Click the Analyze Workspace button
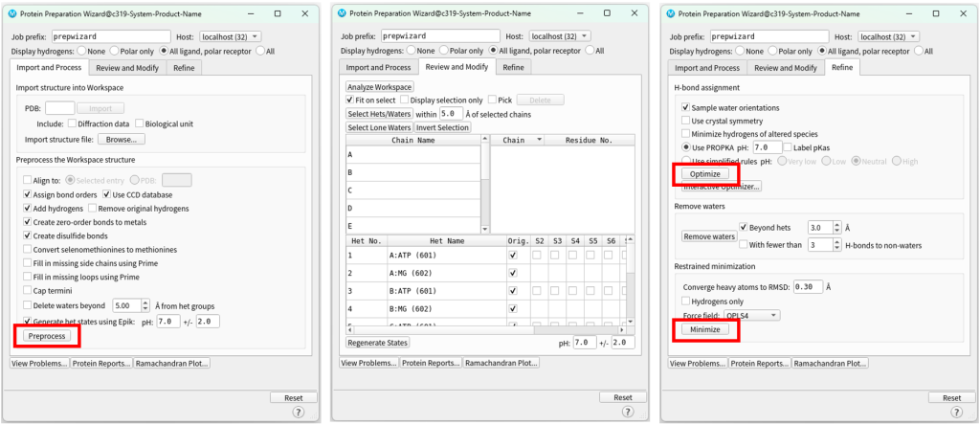Viewport: 980px width, 425px height. point(380,87)
